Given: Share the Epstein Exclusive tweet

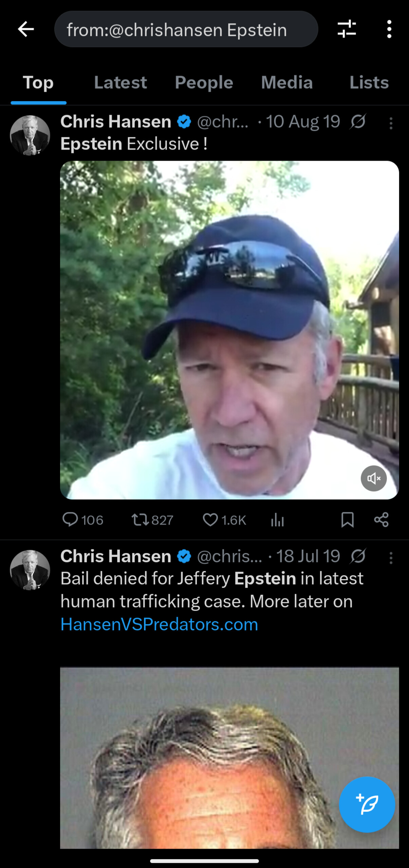Looking at the screenshot, I should pyautogui.click(x=381, y=520).
